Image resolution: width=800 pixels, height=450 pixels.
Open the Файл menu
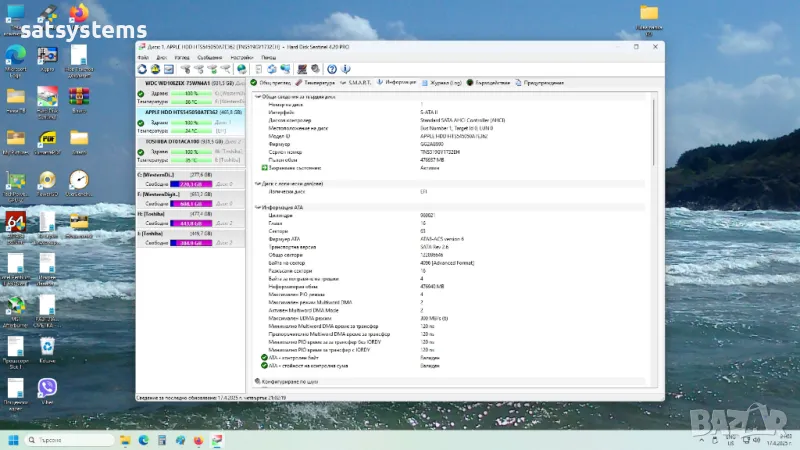click(x=143, y=58)
